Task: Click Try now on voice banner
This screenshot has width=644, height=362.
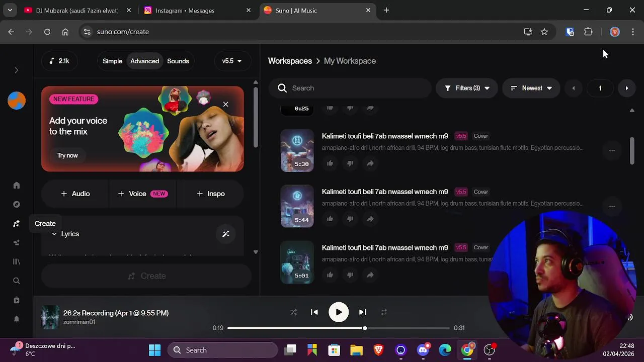Action: coord(67,155)
